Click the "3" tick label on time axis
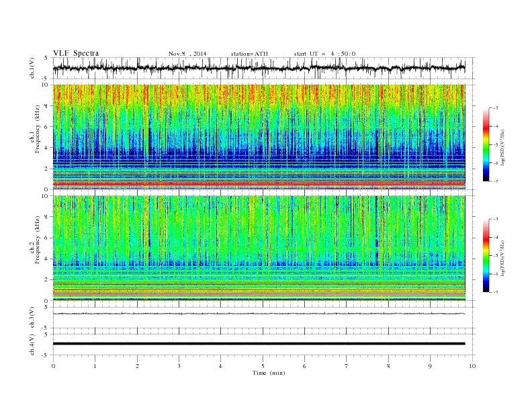Screen dimensions: 532x411 point(179,366)
